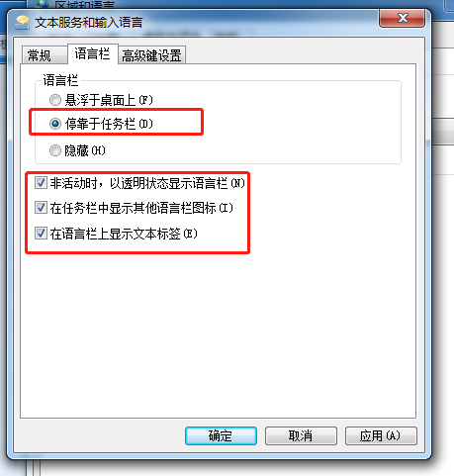
Task: Open the 高级键设置 tab
Action: tap(151, 54)
